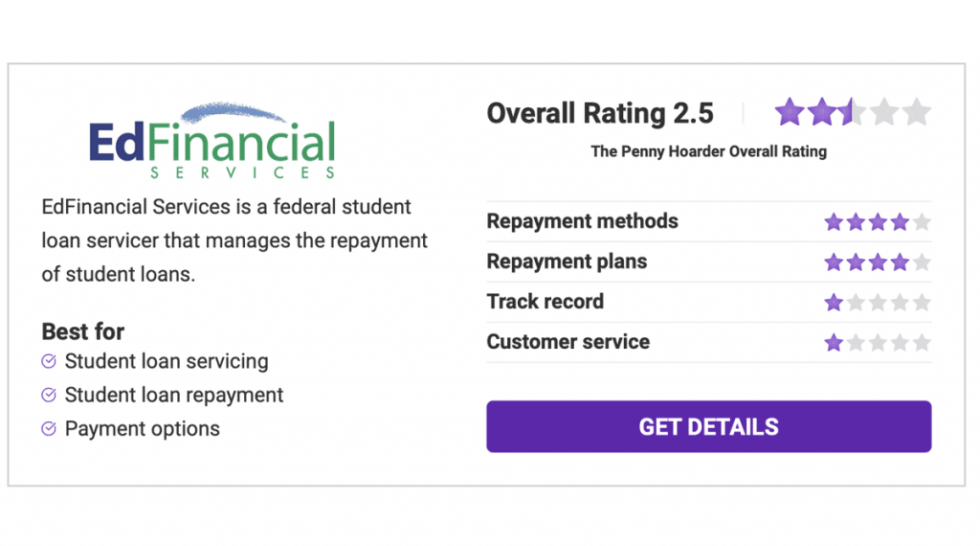
Task: Click the Repayment methods label
Action: (x=582, y=221)
